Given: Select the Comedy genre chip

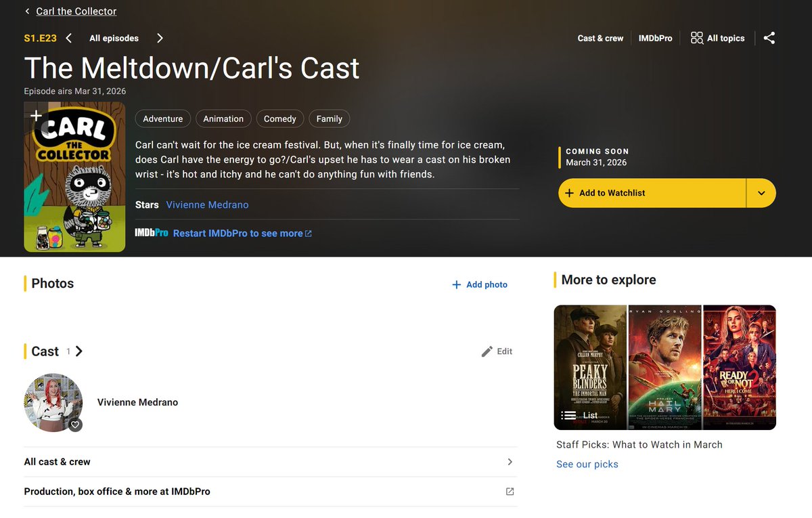Looking at the screenshot, I should (x=280, y=118).
